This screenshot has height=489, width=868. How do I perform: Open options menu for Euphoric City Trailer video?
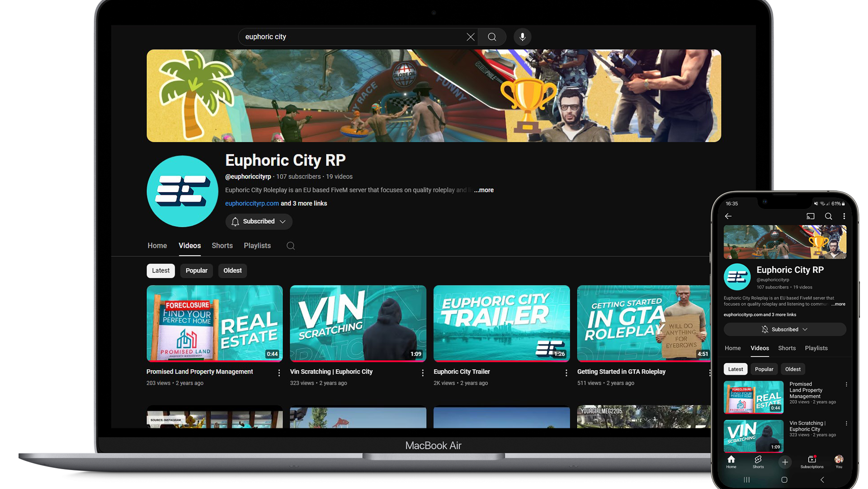point(566,373)
